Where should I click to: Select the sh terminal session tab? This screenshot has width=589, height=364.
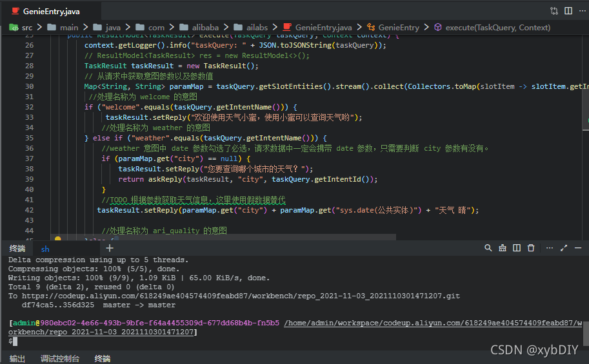click(x=45, y=249)
